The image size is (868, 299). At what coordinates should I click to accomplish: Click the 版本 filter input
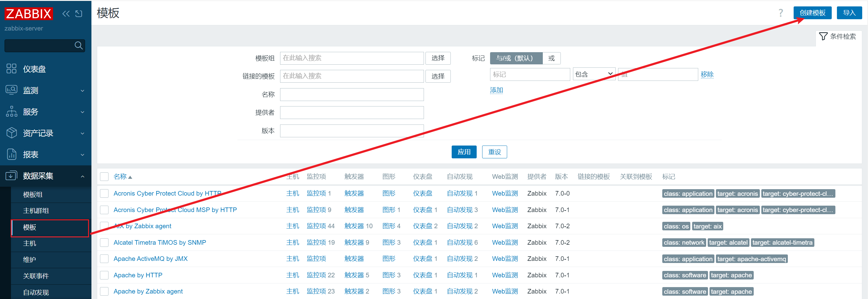352,131
